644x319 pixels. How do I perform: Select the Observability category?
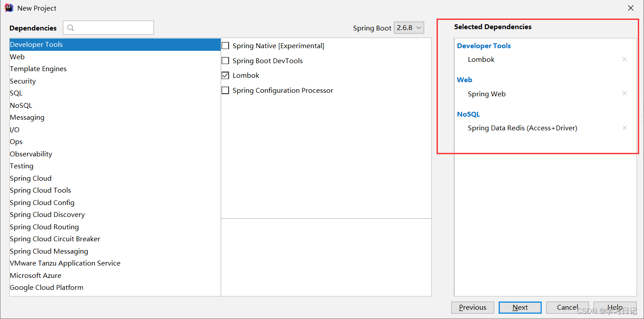[x=115, y=154]
